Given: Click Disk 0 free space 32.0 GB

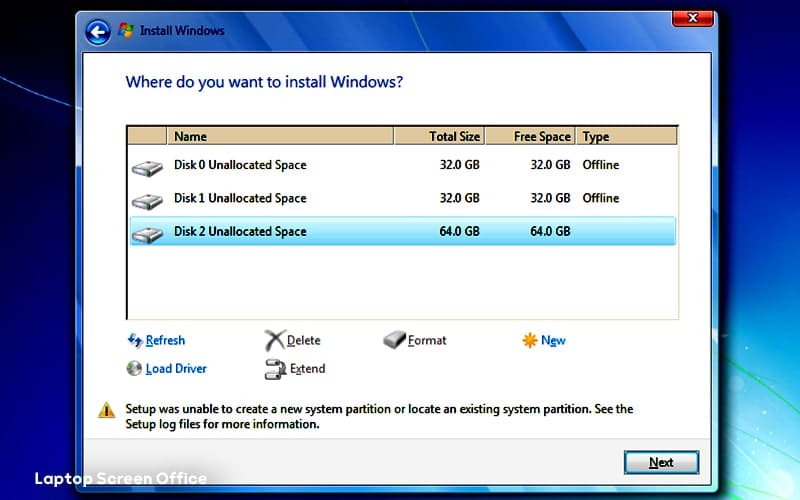Looking at the screenshot, I should coord(550,165).
